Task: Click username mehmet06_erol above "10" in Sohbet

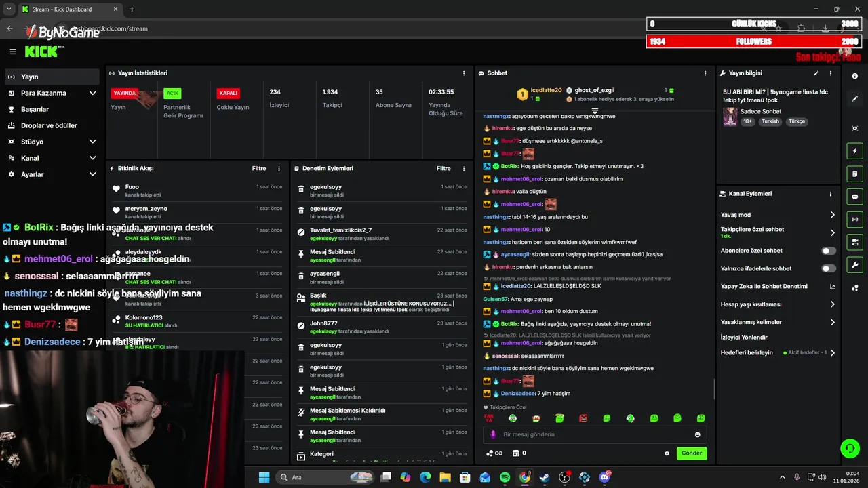Action: (521, 229)
